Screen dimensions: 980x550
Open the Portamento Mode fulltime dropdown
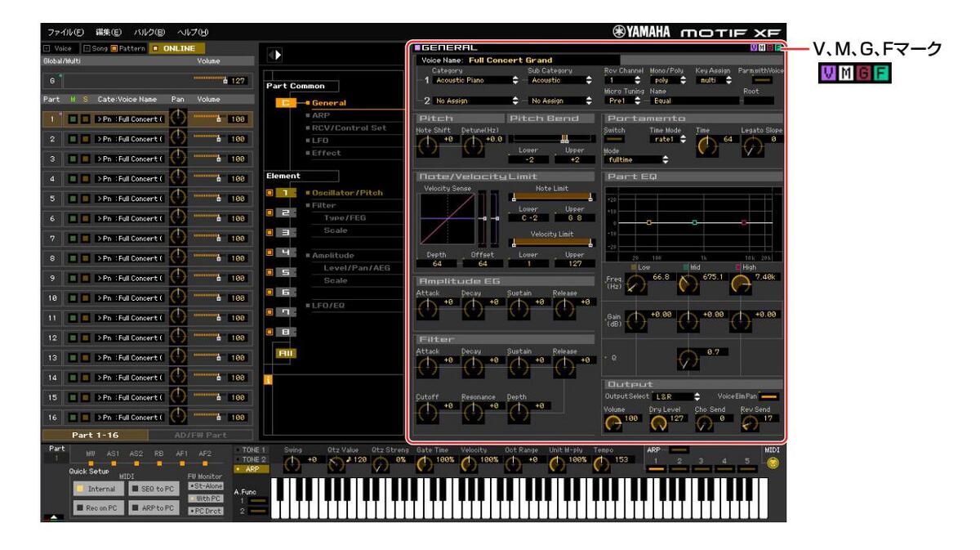[x=635, y=160]
